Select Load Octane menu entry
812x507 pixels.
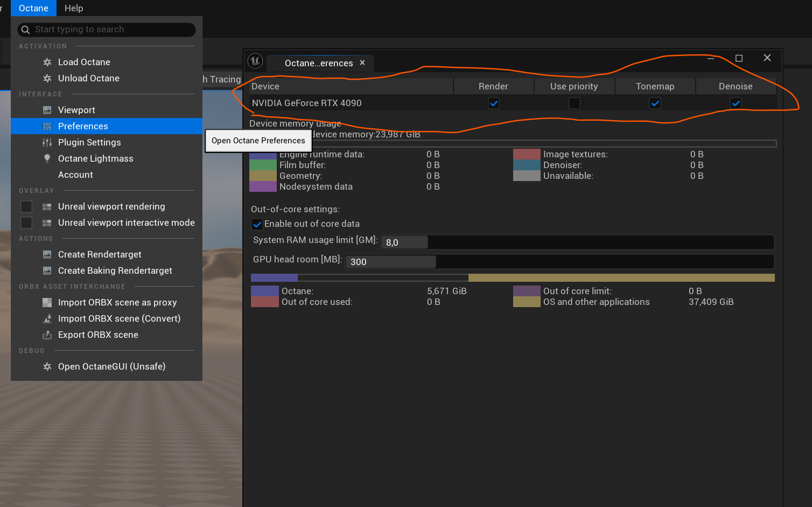(x=107, y=62)
